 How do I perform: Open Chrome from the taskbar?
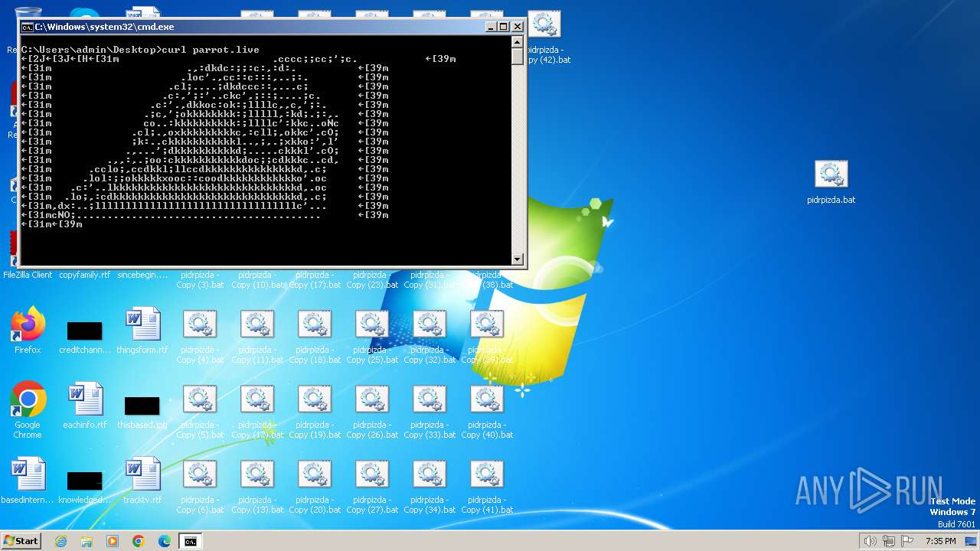(139, 541)
